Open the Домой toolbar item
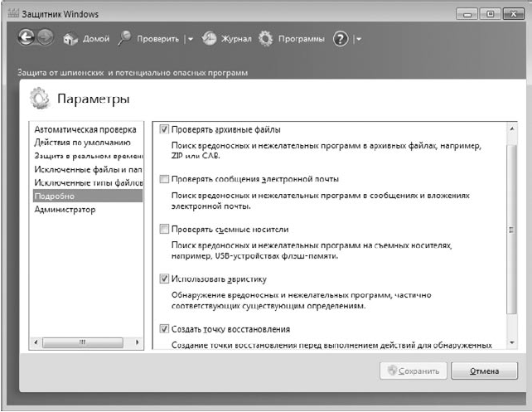Image resolution: width=532 pixels, height=412 pixels. point(96,39)
